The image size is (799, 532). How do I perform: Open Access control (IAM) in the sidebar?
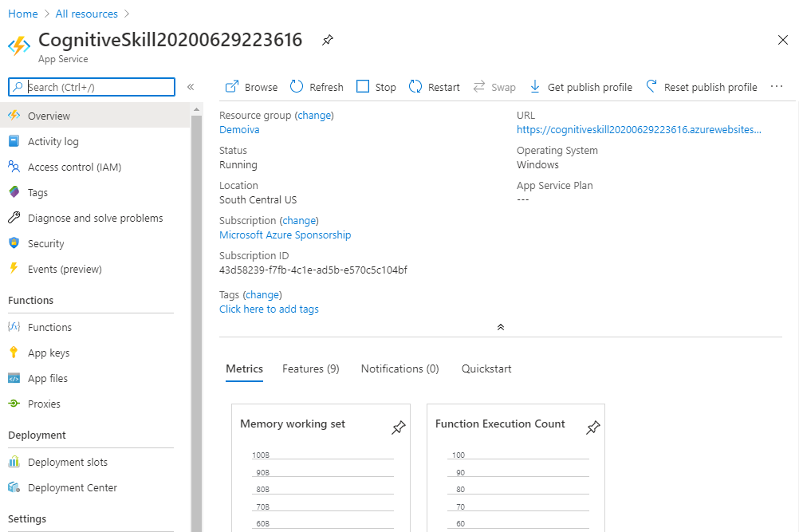[x=74, y=167]
